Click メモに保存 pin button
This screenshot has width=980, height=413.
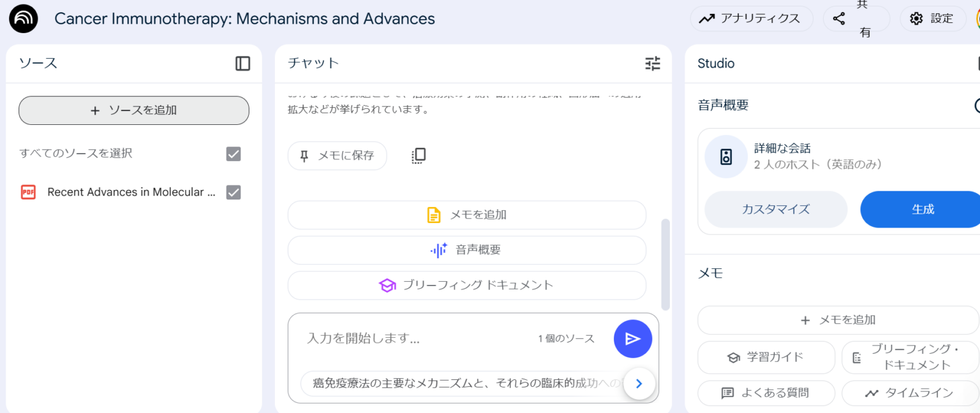pos(337,156)
